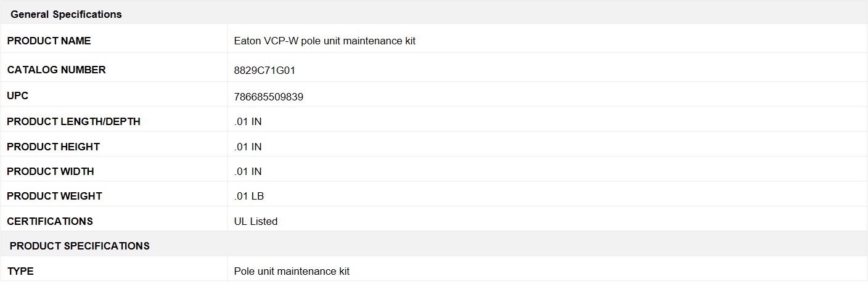Select the PRODUCT LENGTH/DEPTH label

click(73, 121)
